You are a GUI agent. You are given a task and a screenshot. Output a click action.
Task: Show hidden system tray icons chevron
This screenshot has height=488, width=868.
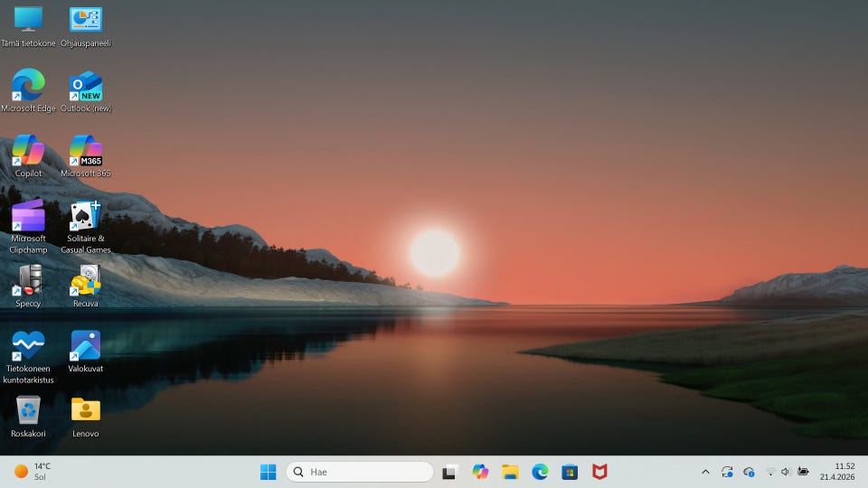tap(705, 472)
